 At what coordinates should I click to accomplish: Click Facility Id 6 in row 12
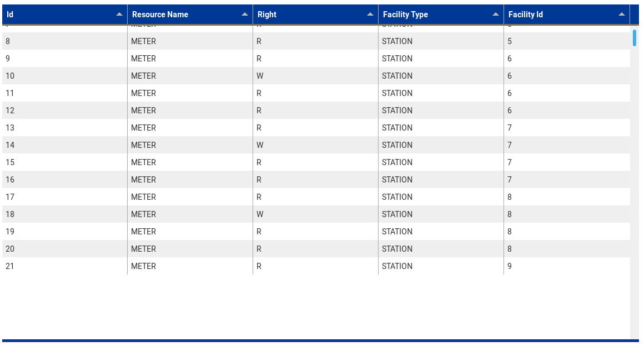tap(510, 110)
